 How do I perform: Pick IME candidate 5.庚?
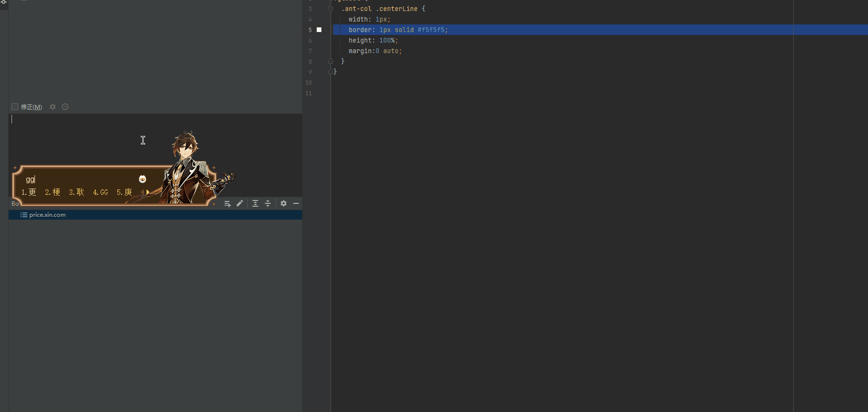tap(125, 192)
